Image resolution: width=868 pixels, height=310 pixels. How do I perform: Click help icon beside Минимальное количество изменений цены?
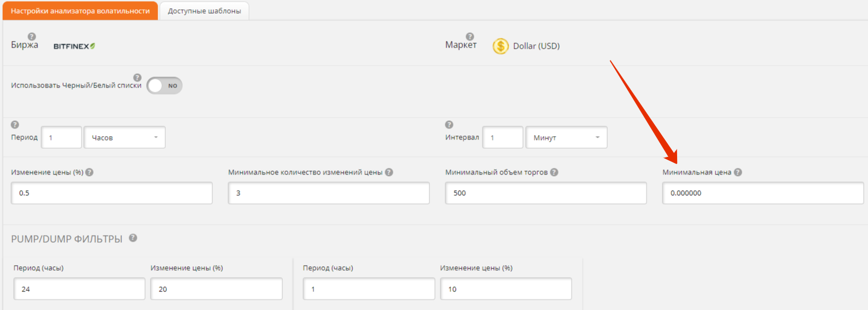point(389,172)
